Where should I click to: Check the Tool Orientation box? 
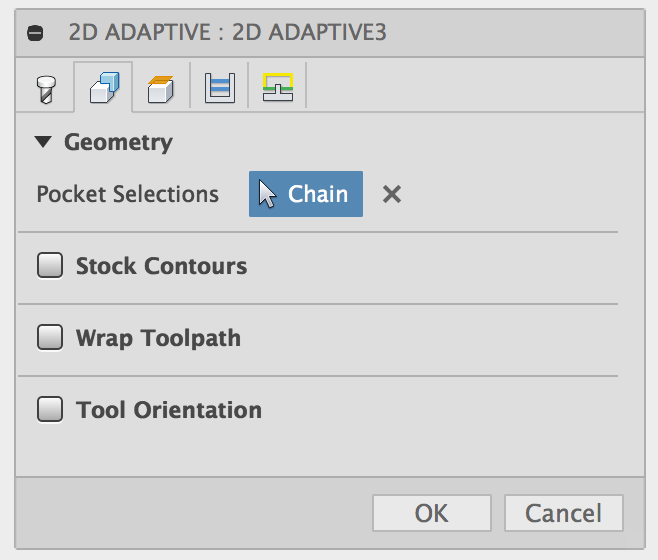[x=49, y=410]
